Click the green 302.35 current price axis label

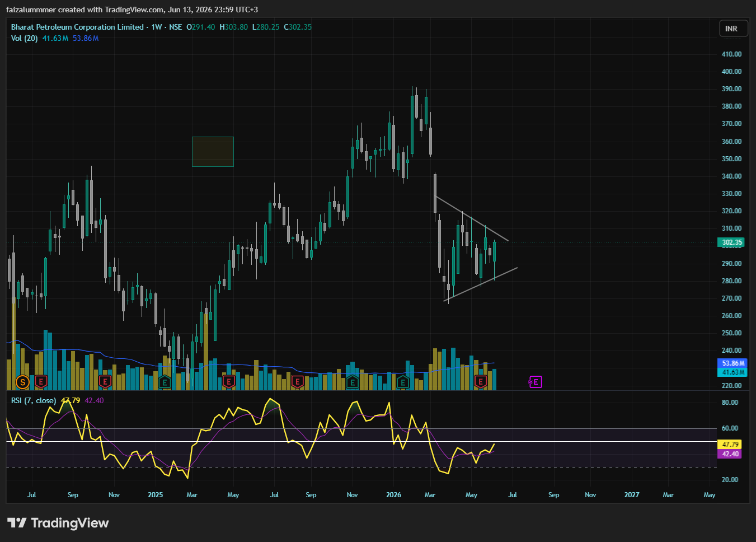pos(732,242)
